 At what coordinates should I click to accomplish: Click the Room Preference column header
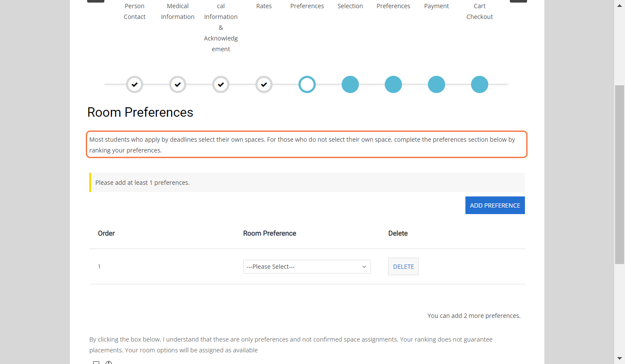(x=270, y=233)
